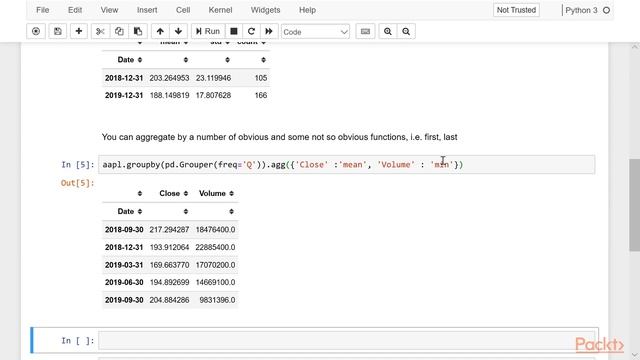Click the zoom in magnifier icon

tap(388, 31)
